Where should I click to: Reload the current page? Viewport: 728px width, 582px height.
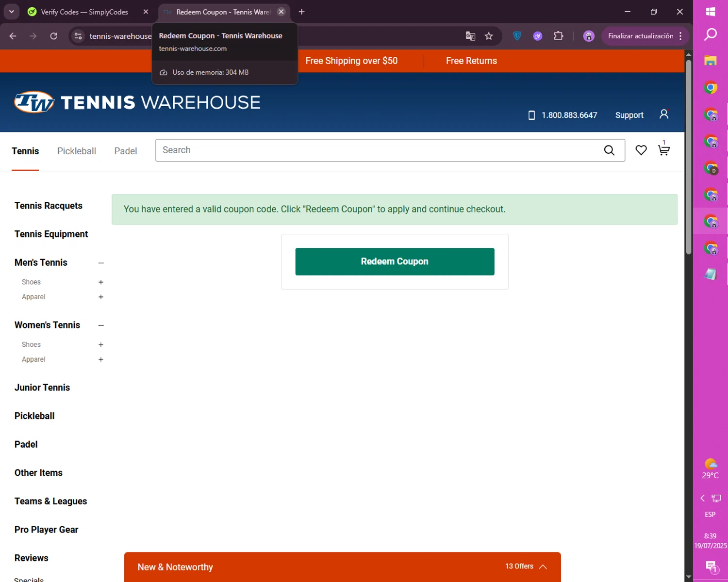[x=54, y=36]
